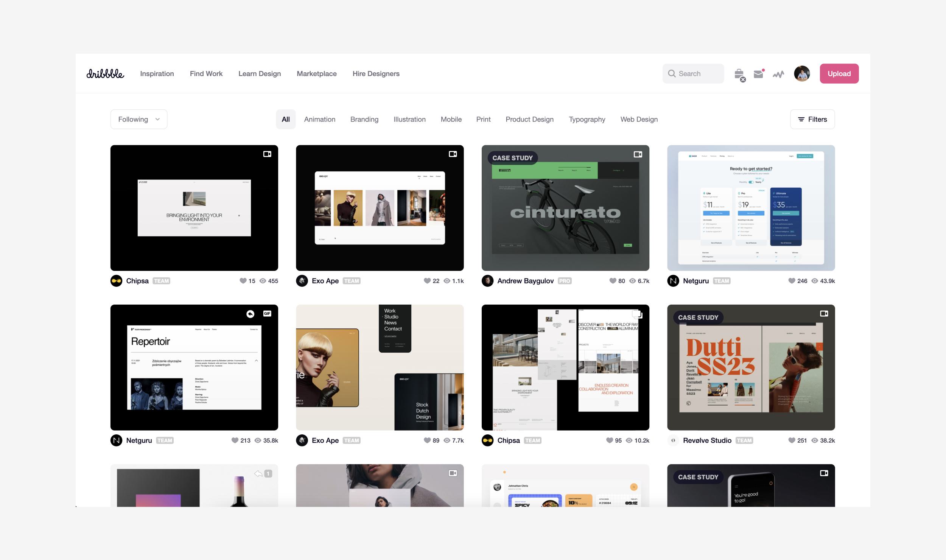Image resolution: width=946 pixels, height=560 pixels.
Task: Click the Dribbble logo
Action: [105, 73]
